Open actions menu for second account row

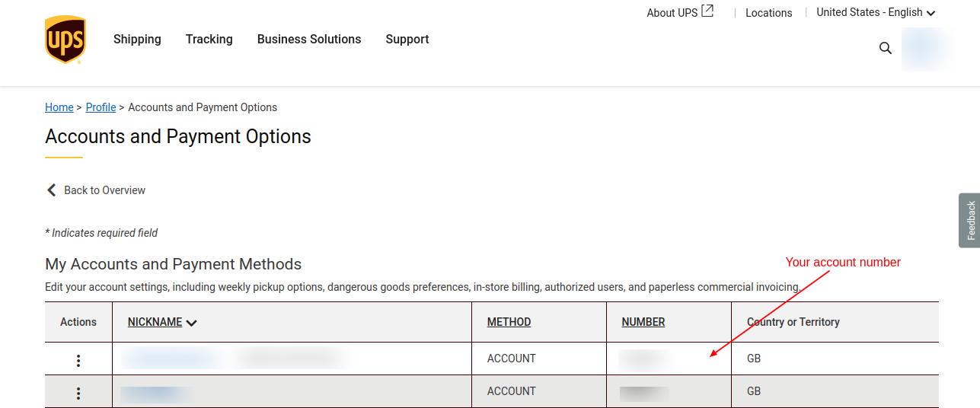pyautogui.click(x=78, y=394)
